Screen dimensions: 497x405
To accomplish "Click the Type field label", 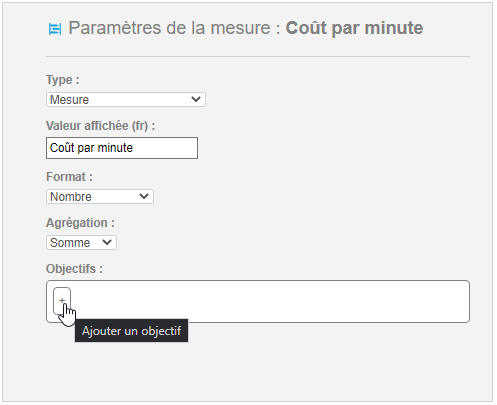I will pyautogui.click(x=63, y=80).
